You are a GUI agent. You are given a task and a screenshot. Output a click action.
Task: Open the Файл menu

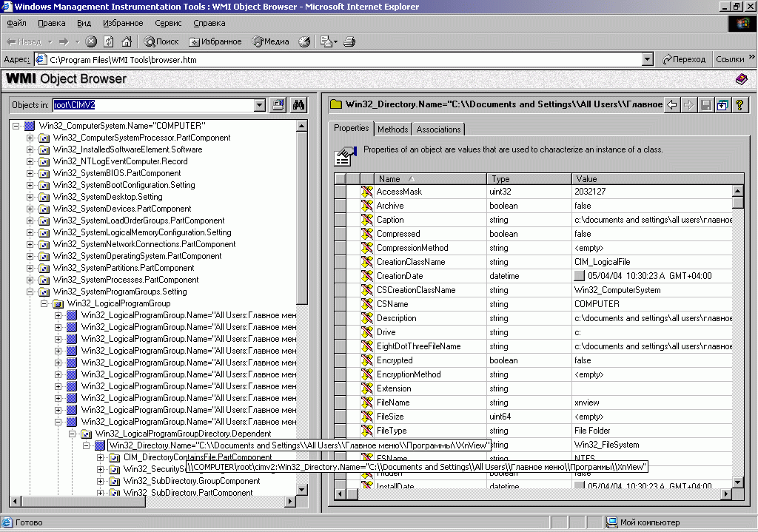point(16,23)
